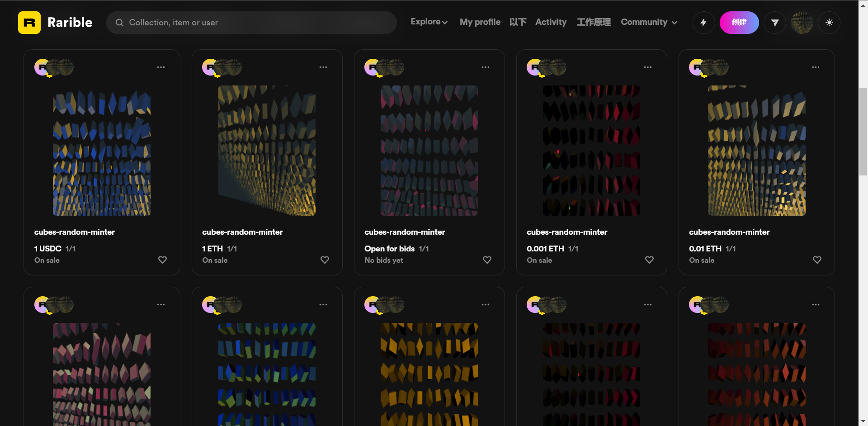Viewport: 868px width, 426px height.
Task: Toggle light theme with sun icon
Action: pyautogui.click(x=829, y=23)
